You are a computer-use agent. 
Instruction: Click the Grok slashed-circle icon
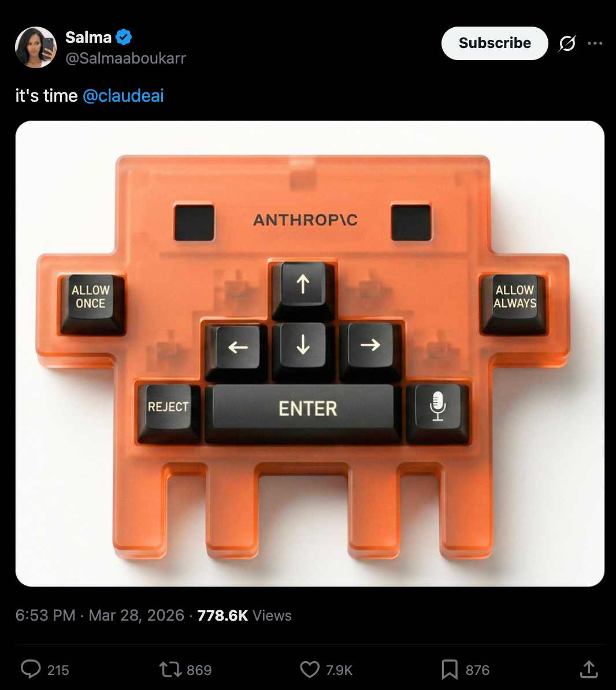pos(567,43)
